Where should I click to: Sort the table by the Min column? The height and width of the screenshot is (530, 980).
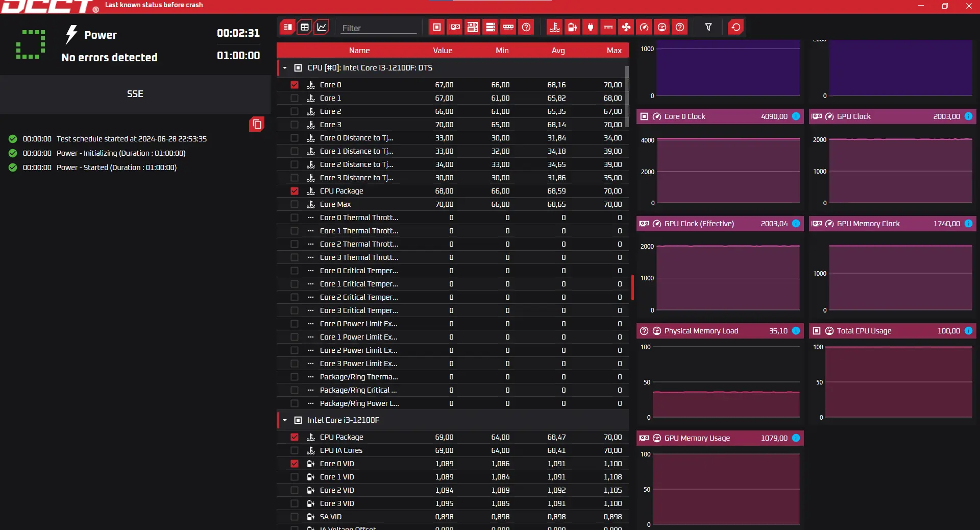click(x=502, y=50)
